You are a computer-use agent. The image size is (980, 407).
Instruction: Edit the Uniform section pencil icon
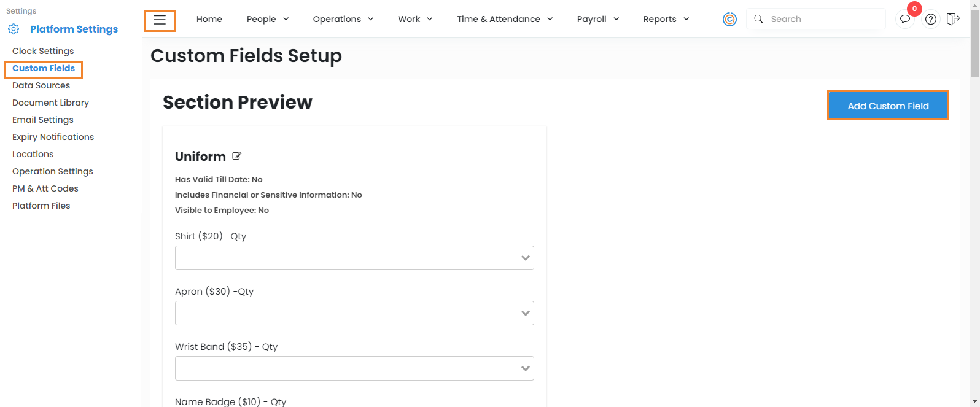[x=237, y=157]
